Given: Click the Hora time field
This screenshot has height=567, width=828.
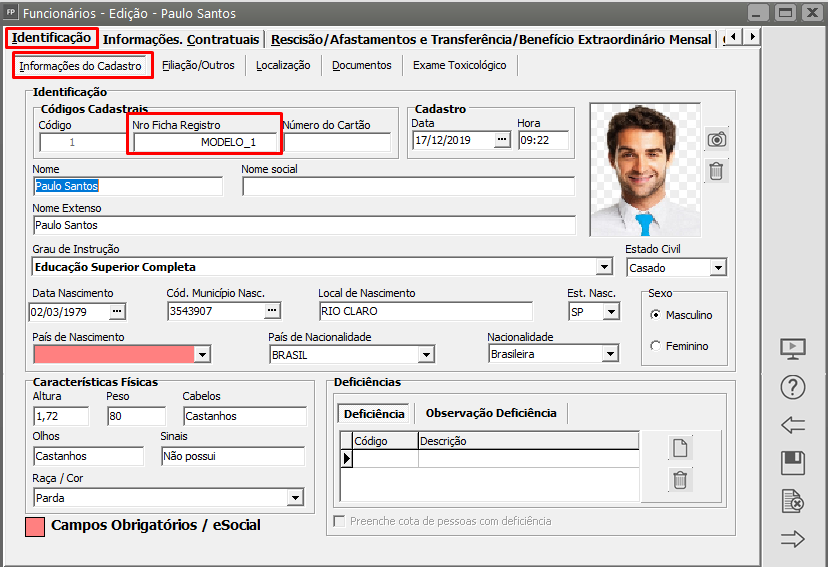Looking at the screenshot, I should click(543, 140).
